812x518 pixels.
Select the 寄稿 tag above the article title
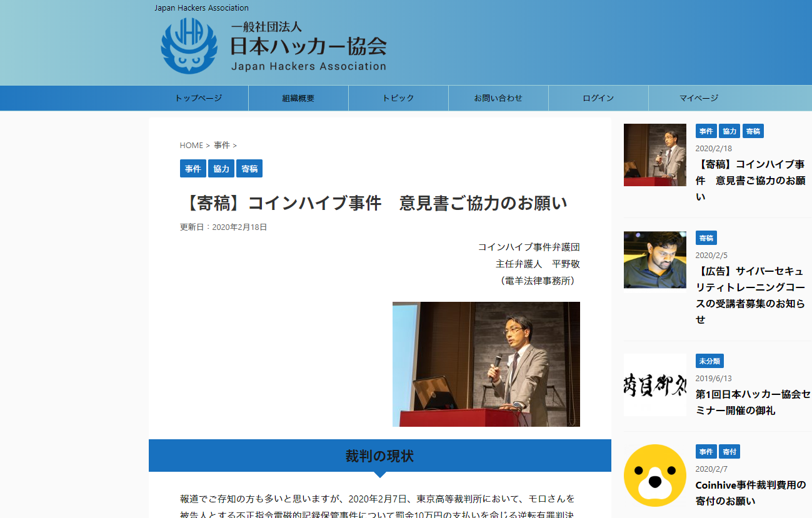point(249,169)
